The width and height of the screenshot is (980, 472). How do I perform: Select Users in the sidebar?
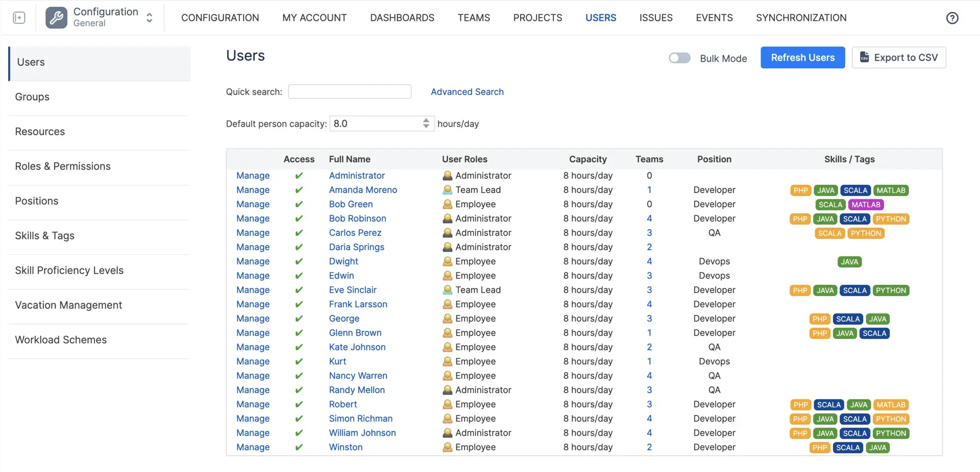tap(99, 63)
